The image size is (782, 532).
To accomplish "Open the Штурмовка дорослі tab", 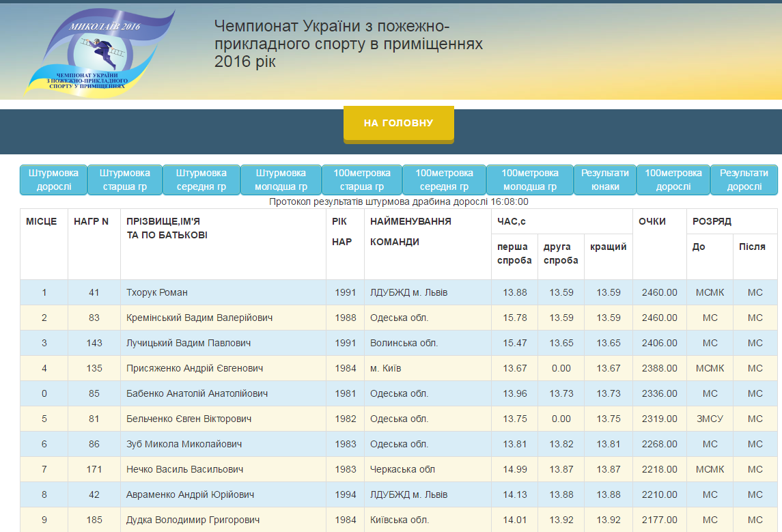I will tap(54, 180).
